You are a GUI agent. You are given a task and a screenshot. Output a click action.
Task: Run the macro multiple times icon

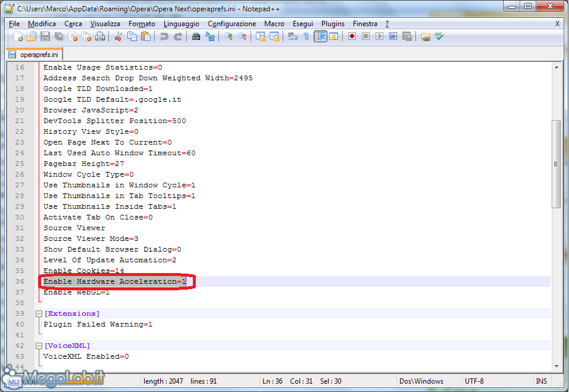click(x=393, y=36)
